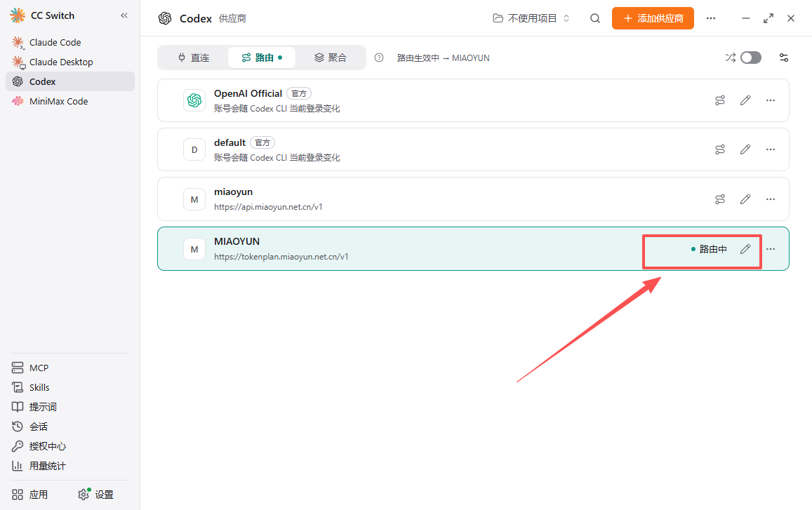The width and height of the screenshot is (812, 510).
Task: Edit the uppercase MIAOYUN provider
Action: tap(745, 249)
